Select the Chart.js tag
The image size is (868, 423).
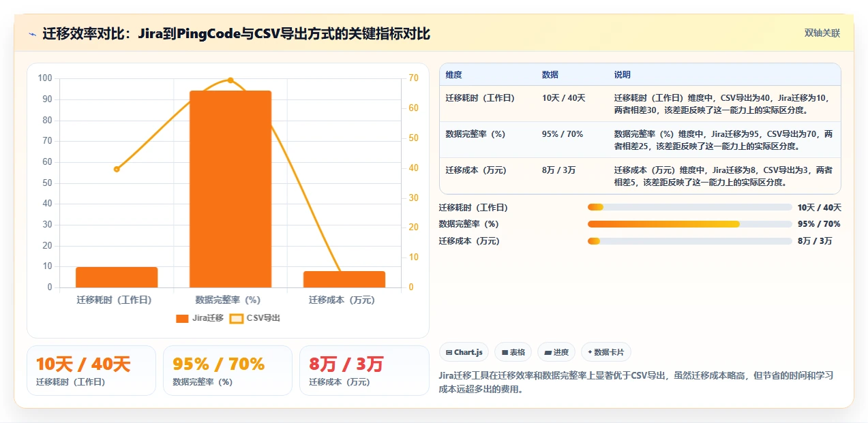[x=464, y=352]
